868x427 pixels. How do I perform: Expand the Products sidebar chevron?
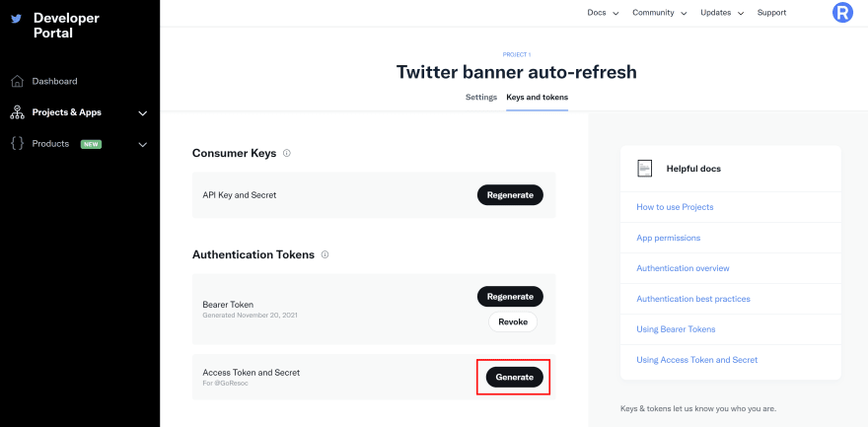[143, 145]
